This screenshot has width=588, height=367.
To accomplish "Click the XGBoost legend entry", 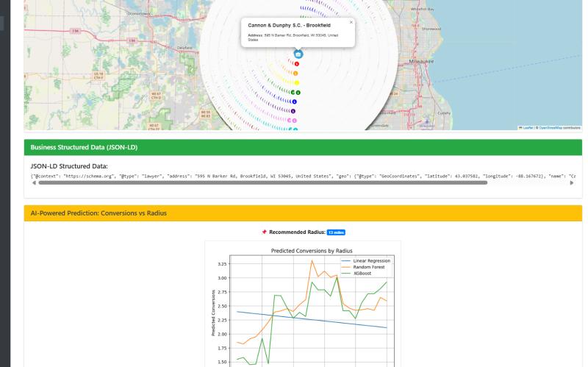I will (356, 274).
